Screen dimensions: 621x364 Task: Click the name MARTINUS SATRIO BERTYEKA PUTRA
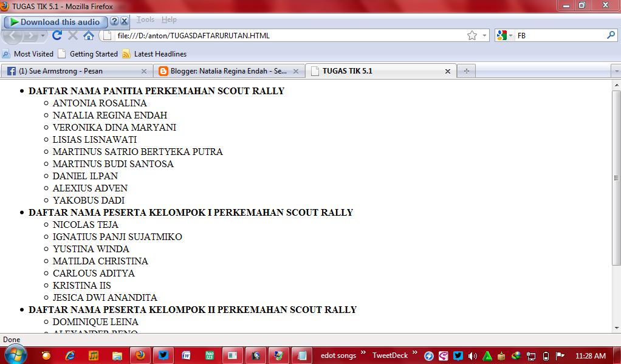138,152
